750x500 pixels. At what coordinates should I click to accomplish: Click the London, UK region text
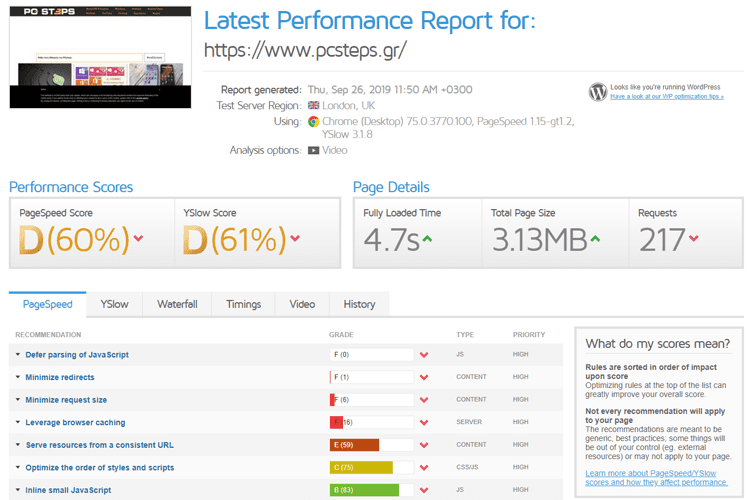349,105
